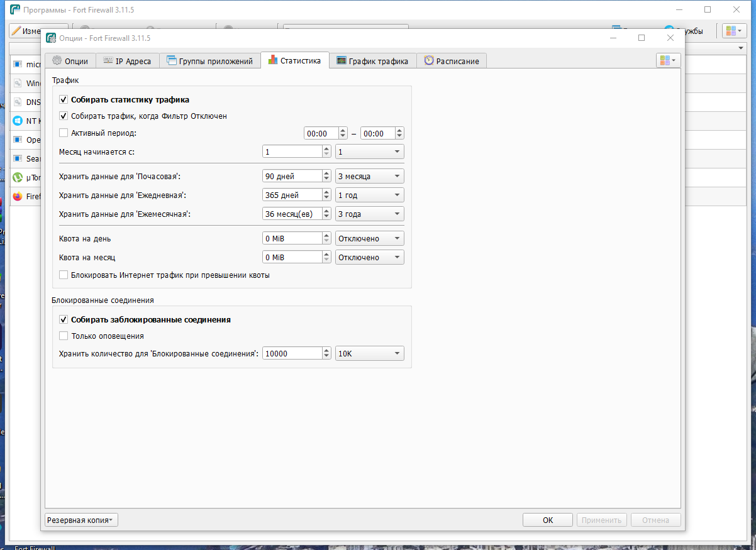
Task: Open the 3 года retention dropdown
Action: tap(369, 214)
